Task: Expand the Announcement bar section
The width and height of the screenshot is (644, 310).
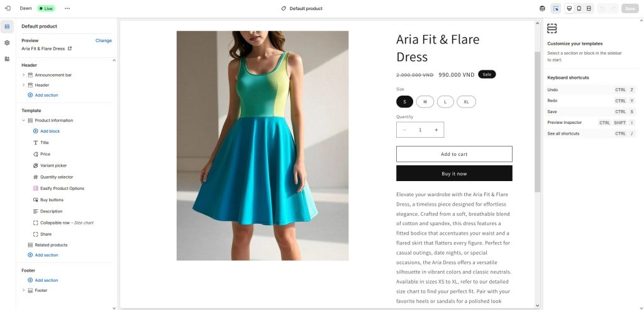Action: pyautogui.click(x=23, y=75)
